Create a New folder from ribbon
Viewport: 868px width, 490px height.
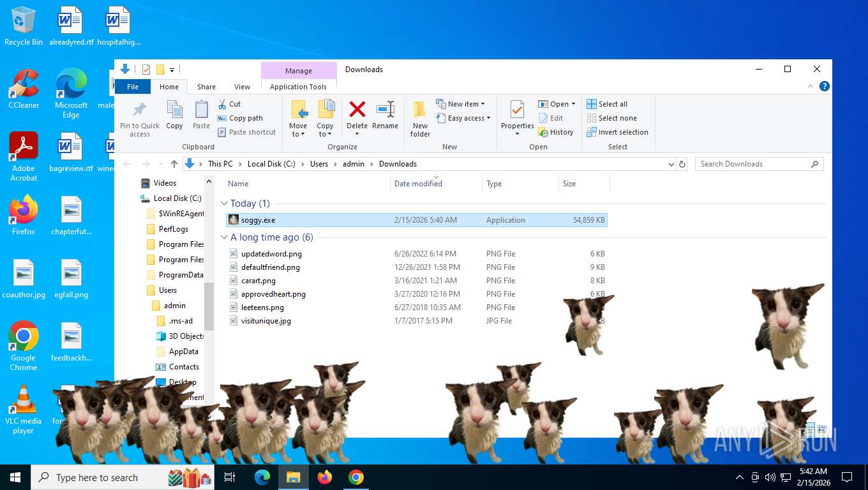click(420, 119)
